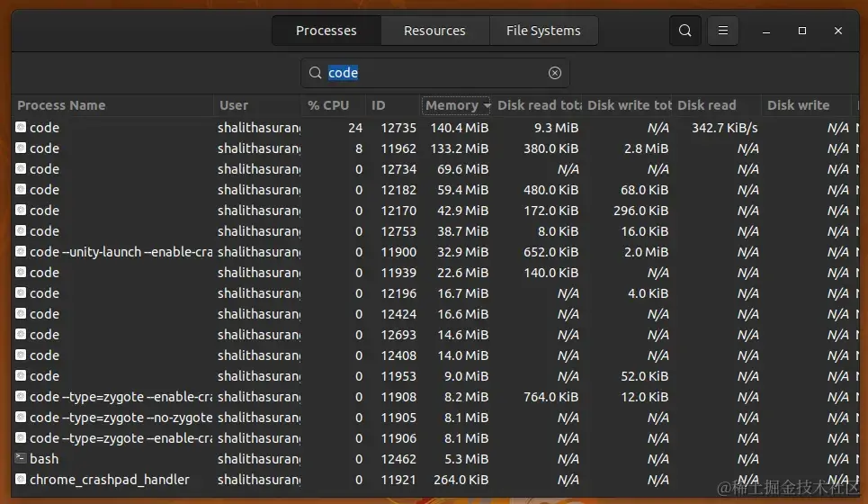Select code process with ID 12424
The image size is (868, 504).
point(435,313)
